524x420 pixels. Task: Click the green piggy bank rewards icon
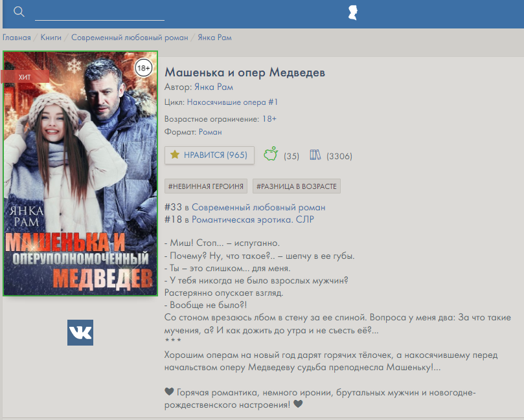(x=271, y=155)
